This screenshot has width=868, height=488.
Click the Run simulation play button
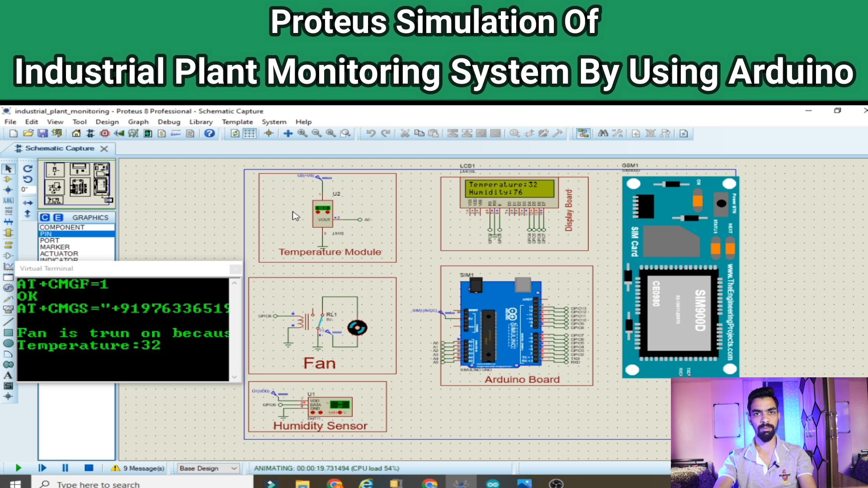tap(18, 468)
